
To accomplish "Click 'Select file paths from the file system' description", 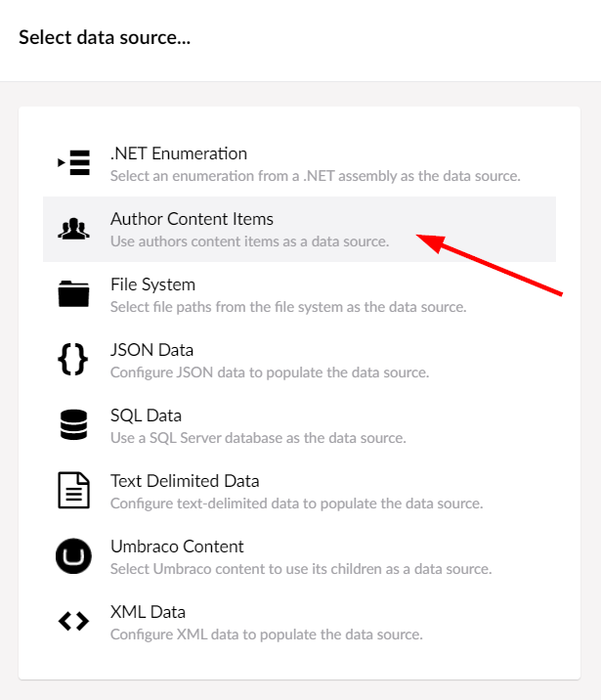I will tap(288, 307).
